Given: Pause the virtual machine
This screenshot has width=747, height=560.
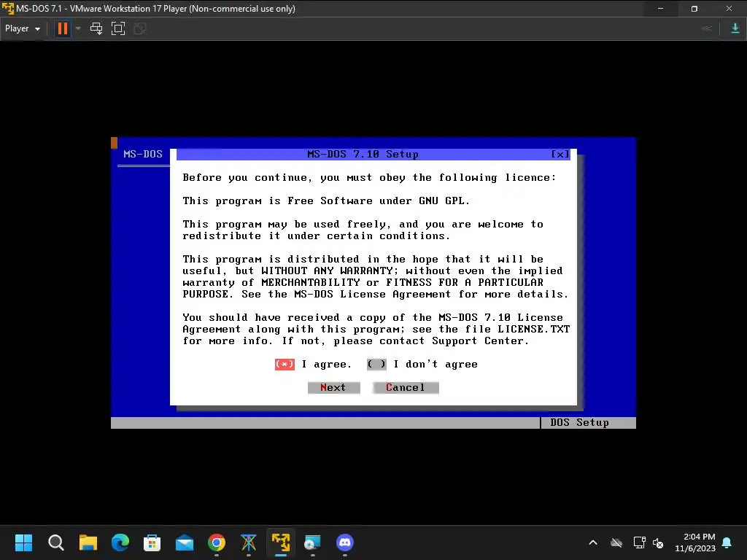Looking at the screenshot, I should (63, 28).
